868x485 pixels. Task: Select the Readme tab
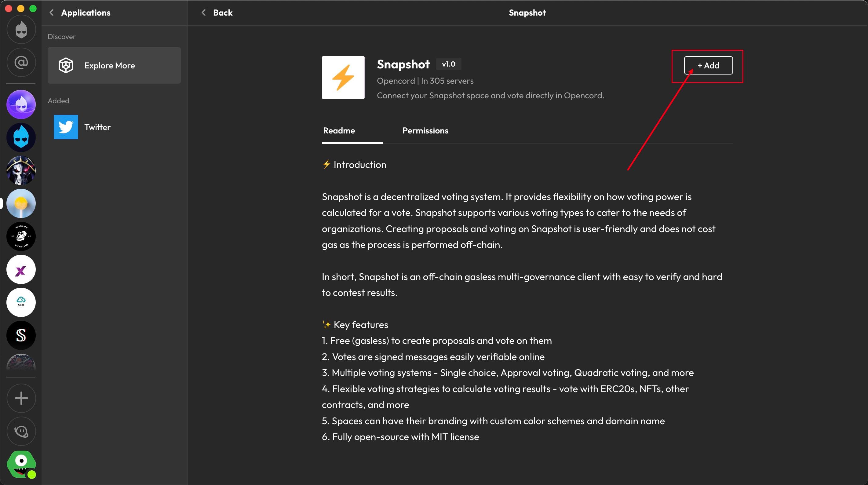click(x=339, y=130)
